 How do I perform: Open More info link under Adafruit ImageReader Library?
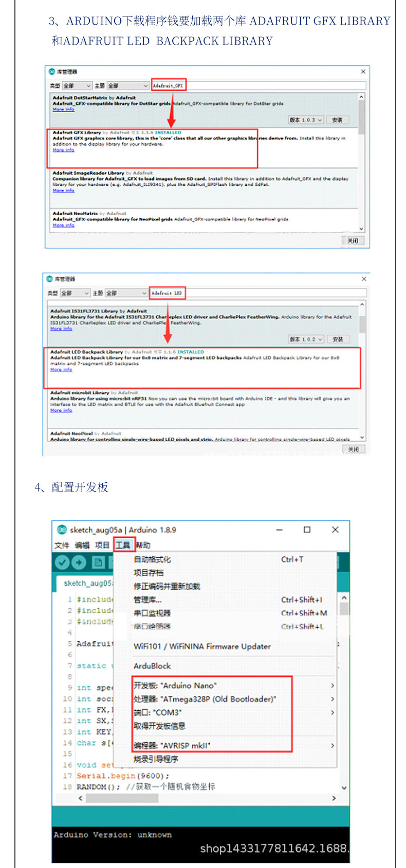pyautogui.click(x=63, y=191)
